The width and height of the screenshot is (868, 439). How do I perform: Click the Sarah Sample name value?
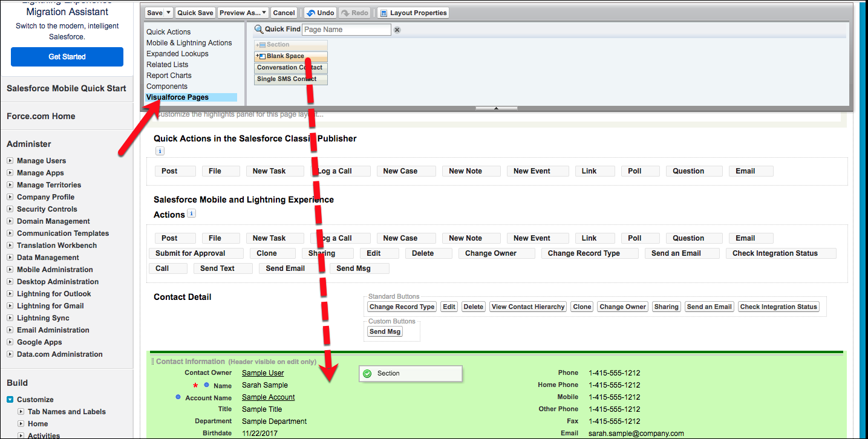coord(265,385)
